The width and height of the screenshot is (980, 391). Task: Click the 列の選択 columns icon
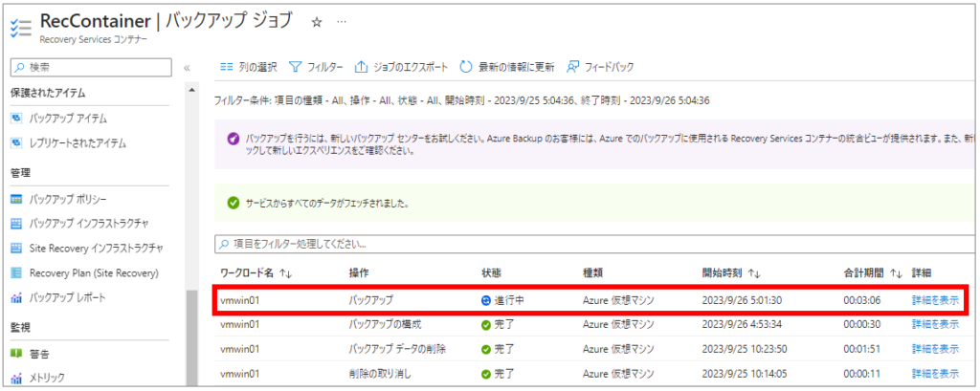(x=227, y=68)
